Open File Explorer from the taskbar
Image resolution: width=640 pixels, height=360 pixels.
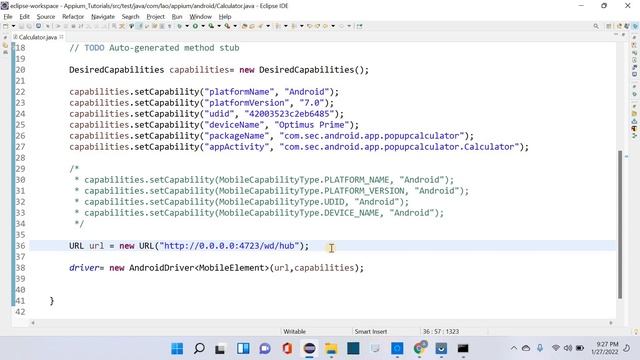[331, 349]
